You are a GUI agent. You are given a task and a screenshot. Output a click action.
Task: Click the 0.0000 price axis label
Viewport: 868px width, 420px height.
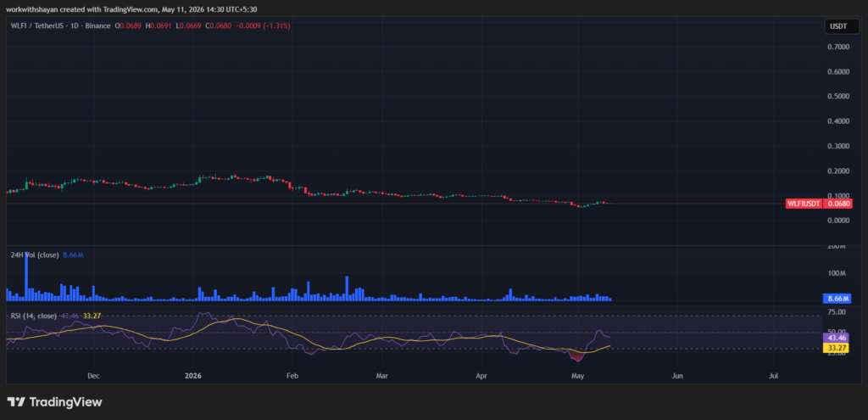coord(837,221)
